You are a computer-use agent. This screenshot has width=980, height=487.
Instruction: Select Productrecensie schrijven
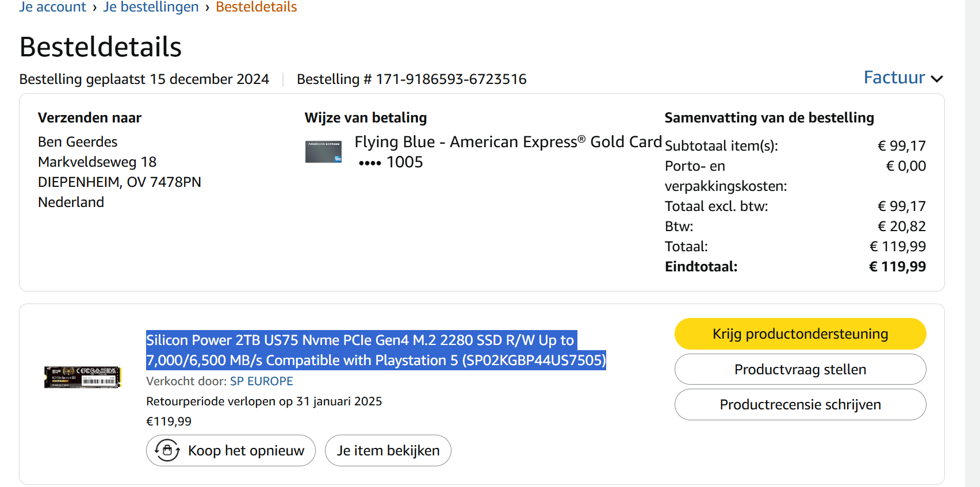(800, 405)
